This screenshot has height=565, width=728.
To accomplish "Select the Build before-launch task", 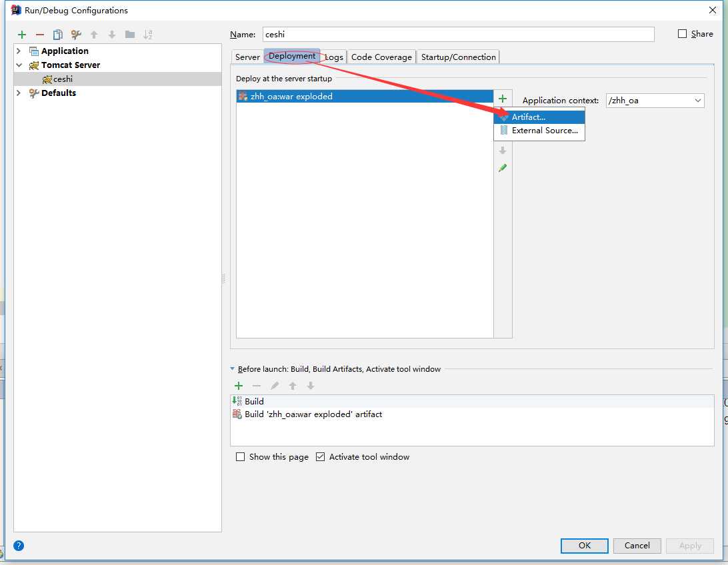I will 472,401.
